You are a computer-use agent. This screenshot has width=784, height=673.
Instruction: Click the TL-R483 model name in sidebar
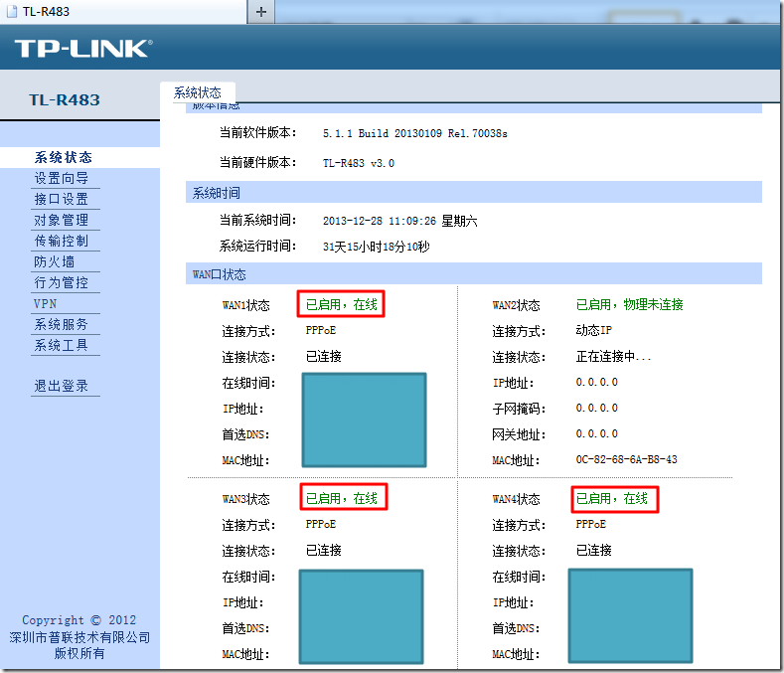pyautogui.click(x=65, y=99)
